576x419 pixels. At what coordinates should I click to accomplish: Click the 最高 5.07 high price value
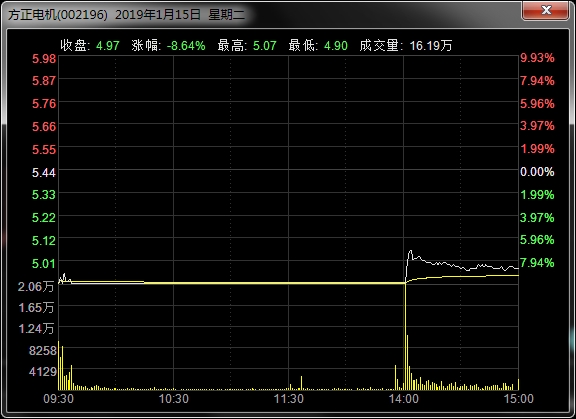[264, 46]
